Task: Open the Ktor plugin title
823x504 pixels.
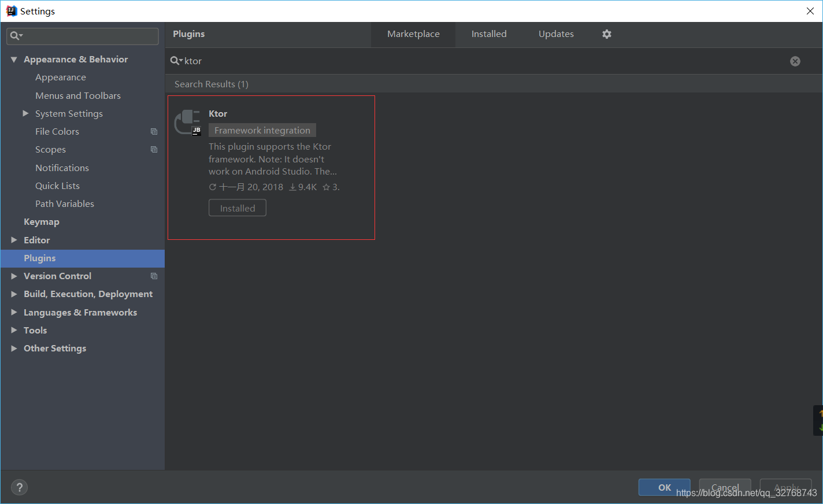Action: pyautogui.click(x=218, y=114)
